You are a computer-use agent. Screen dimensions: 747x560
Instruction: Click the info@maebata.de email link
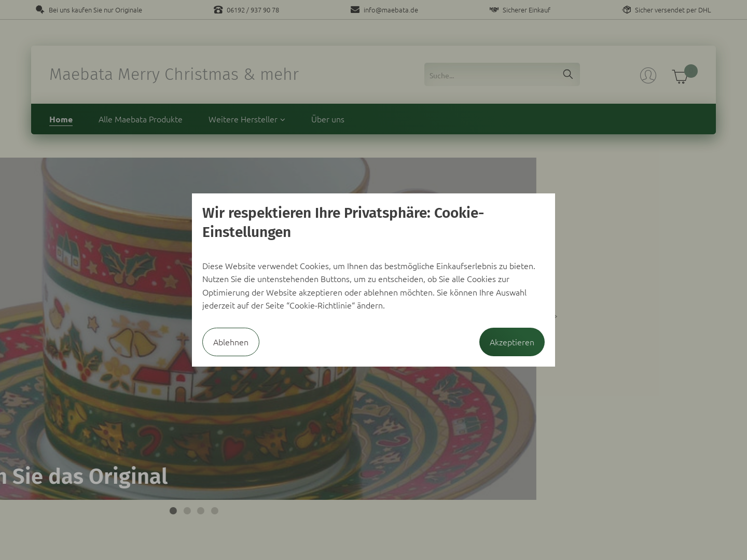click(x=391, y=10)
